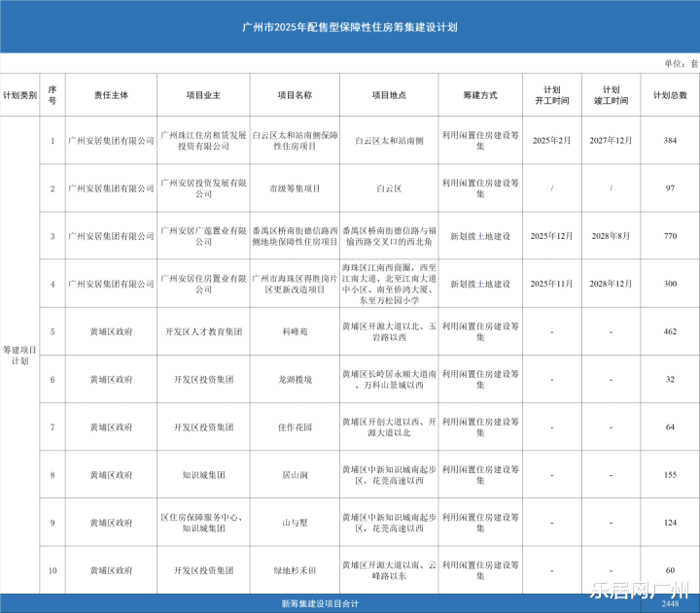Click the total value 64
This screenshot has width=700, height=613.
coord(670,426)
